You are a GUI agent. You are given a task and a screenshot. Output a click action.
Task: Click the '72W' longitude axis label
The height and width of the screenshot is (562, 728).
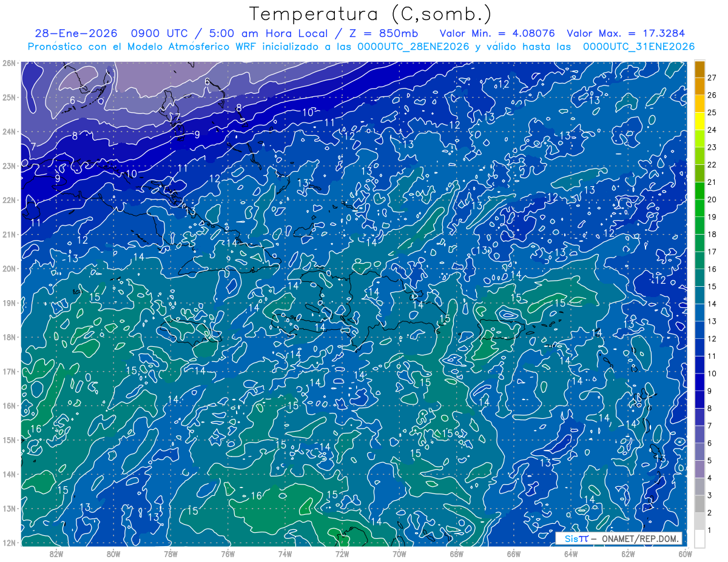342,554
